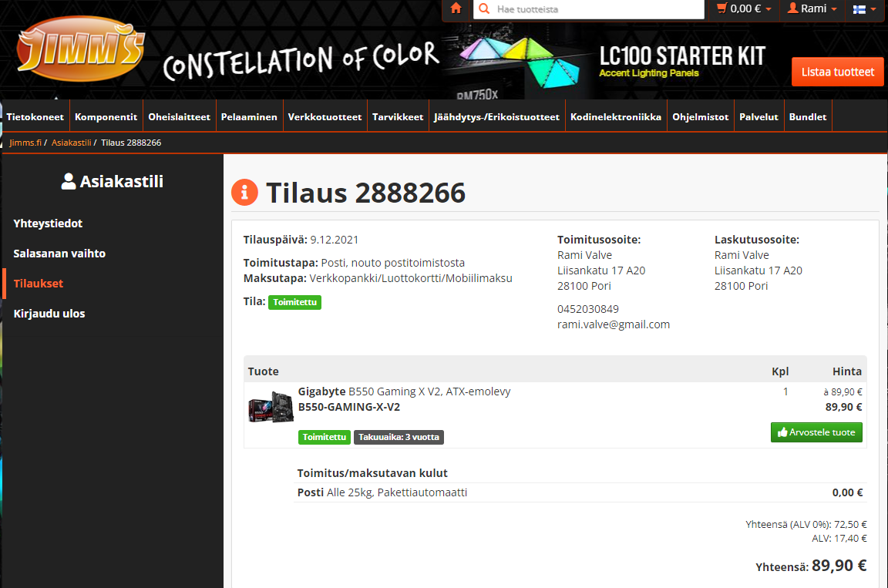This screenshot has height=588, width=888.
Task: Click the 'Takuuaika: 3 vuotta' badge
Action: point(399,437)
